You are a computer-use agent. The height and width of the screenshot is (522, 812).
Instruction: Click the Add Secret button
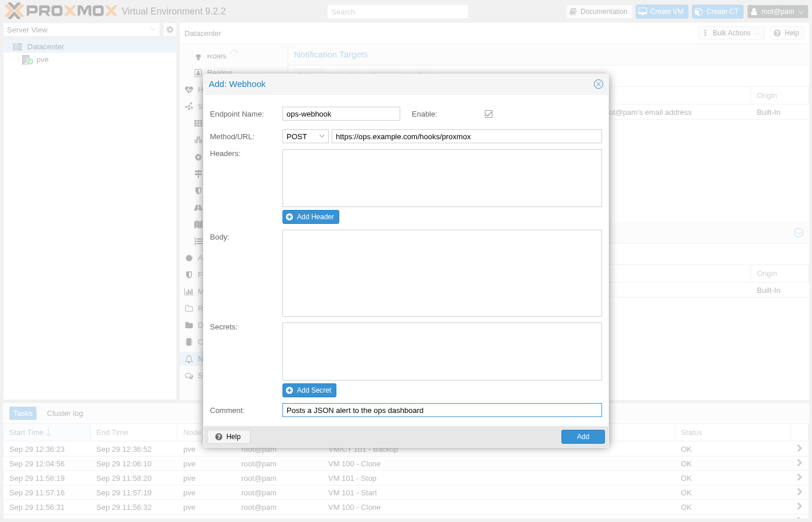[310, 390]
